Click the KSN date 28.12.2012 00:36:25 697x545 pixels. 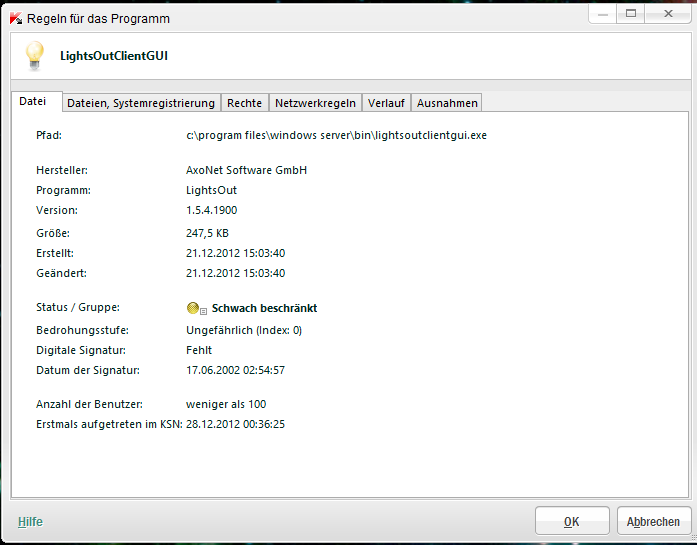(235, 425)
